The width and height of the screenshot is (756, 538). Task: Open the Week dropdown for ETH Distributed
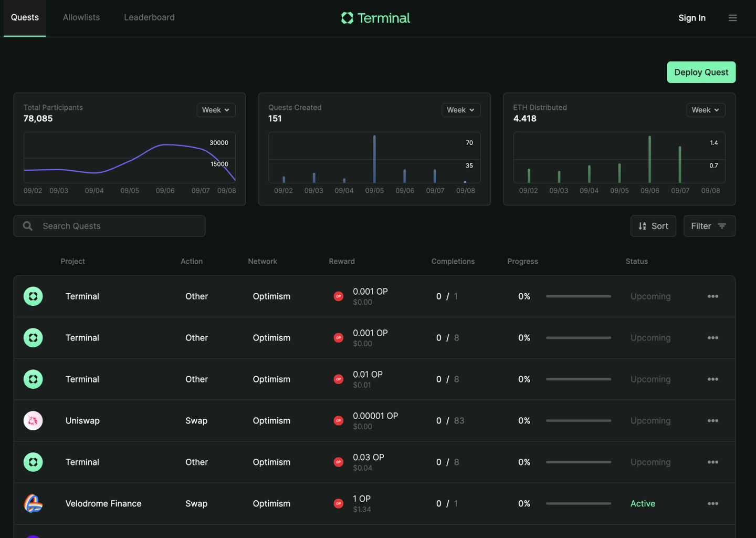tap(706, 110)
